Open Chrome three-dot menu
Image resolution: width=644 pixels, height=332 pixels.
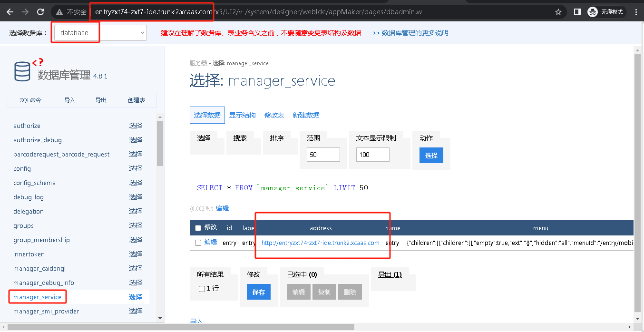[636, 12]
